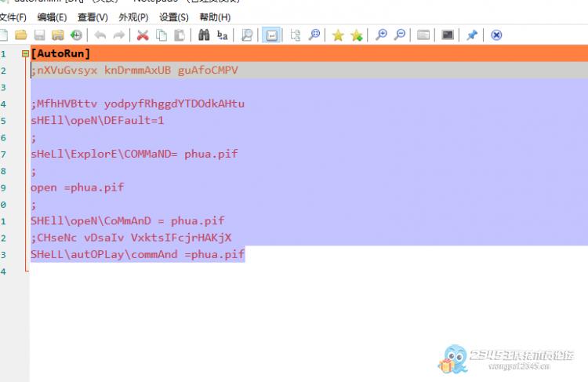Open the 设置(S) menu
Screen dimensions: 588x382
click(173, 17)
